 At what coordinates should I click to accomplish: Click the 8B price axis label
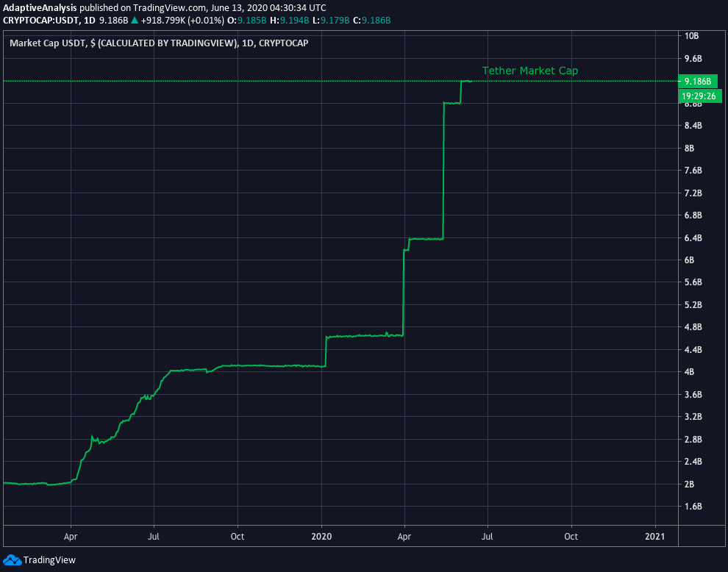click(690, 148)
